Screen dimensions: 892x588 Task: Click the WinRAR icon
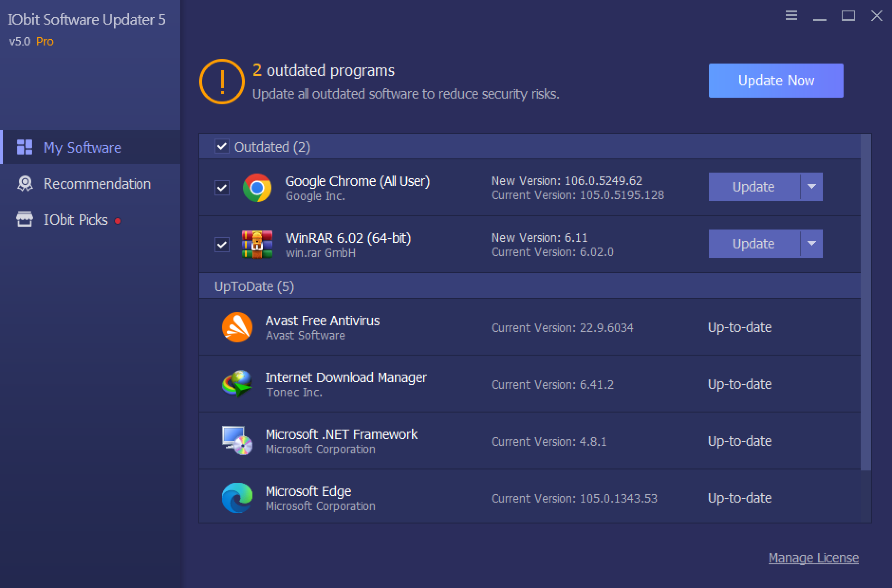257,244
